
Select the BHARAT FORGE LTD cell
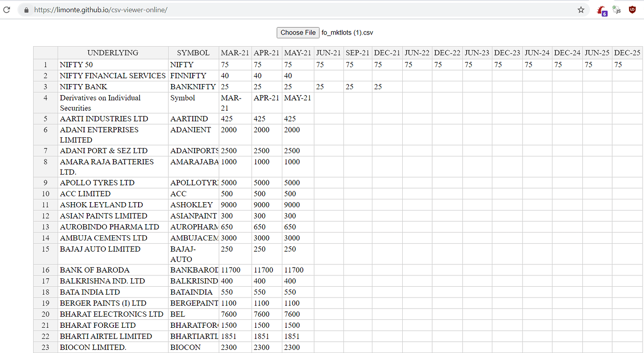pos(113,325)
